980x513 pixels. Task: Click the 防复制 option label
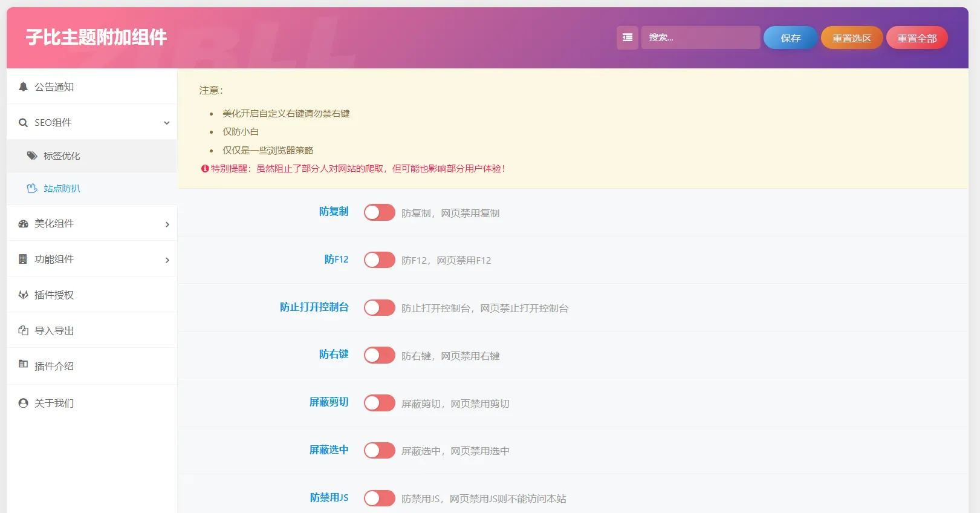pyautogui.click(x=334, y=211)
